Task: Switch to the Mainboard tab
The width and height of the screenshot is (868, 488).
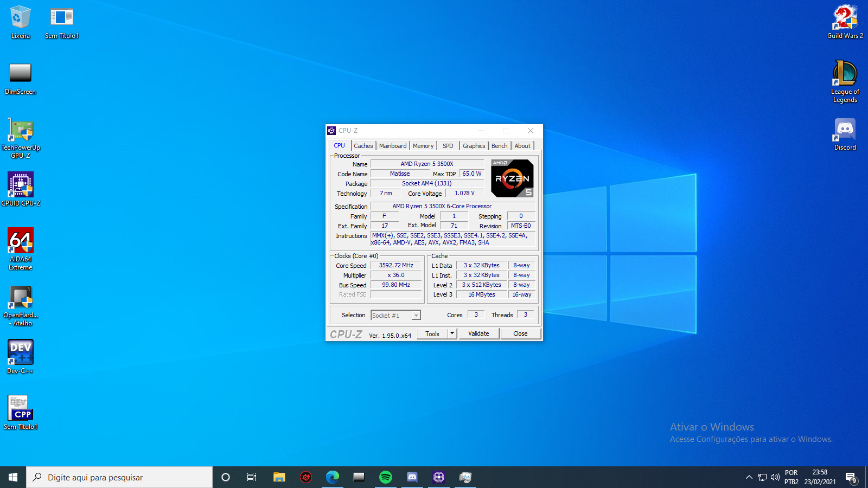Action: pyautogui.click(x=393, y=146)
